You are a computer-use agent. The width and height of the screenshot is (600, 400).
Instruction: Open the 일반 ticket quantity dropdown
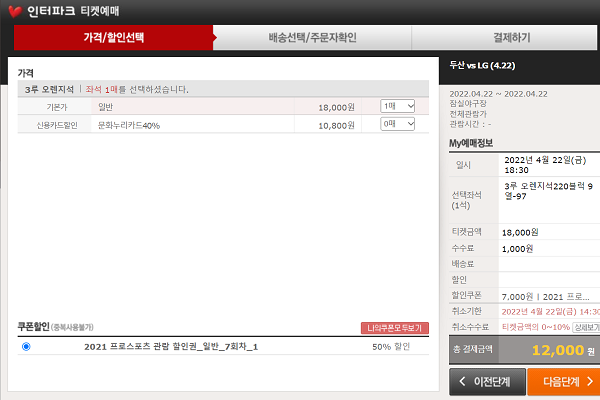pos(397,106)
